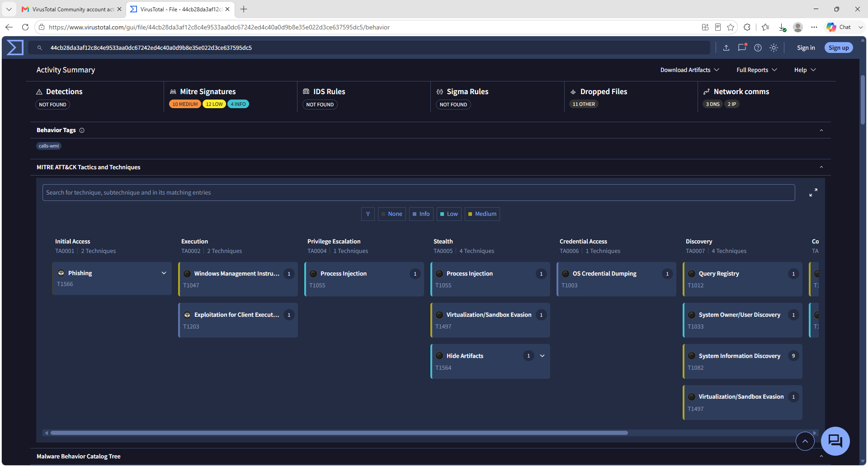This screenshot has height=467, width=868.
Task: Open the System Information Discovery card
Action: coord(742,362)
